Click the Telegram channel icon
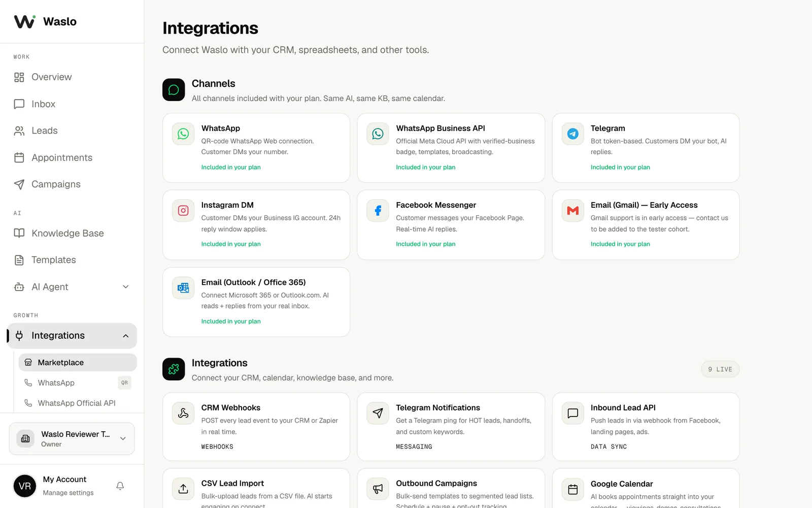Image resolution: width=812 pixels, height=508 pixels. [x=573, y=134]
